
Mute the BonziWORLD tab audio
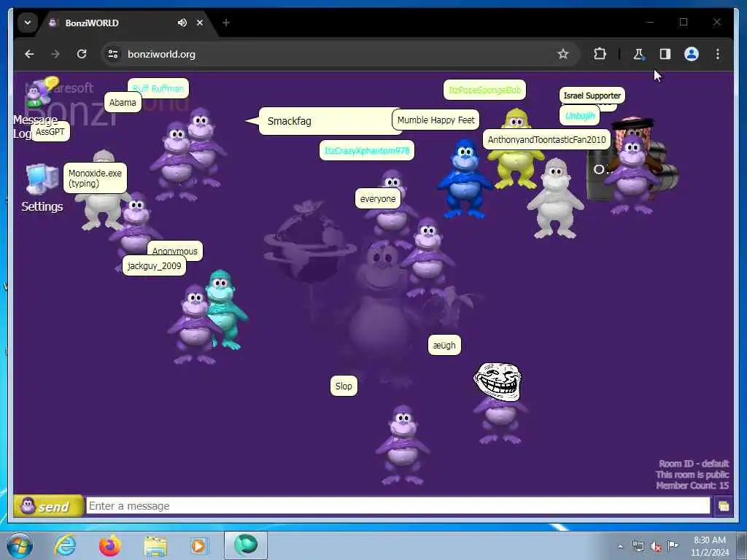[x=182, y=23]
